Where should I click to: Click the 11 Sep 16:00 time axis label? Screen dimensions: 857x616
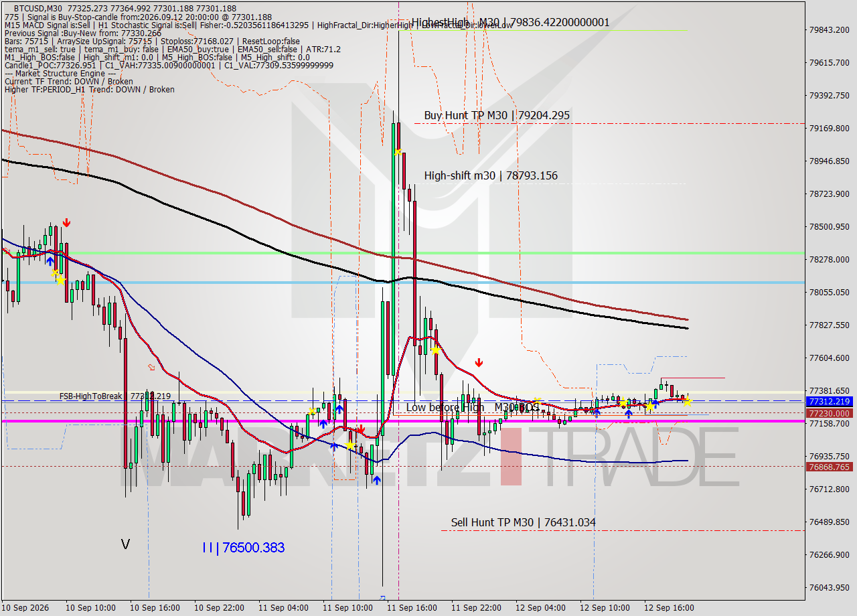click(412, 608)
